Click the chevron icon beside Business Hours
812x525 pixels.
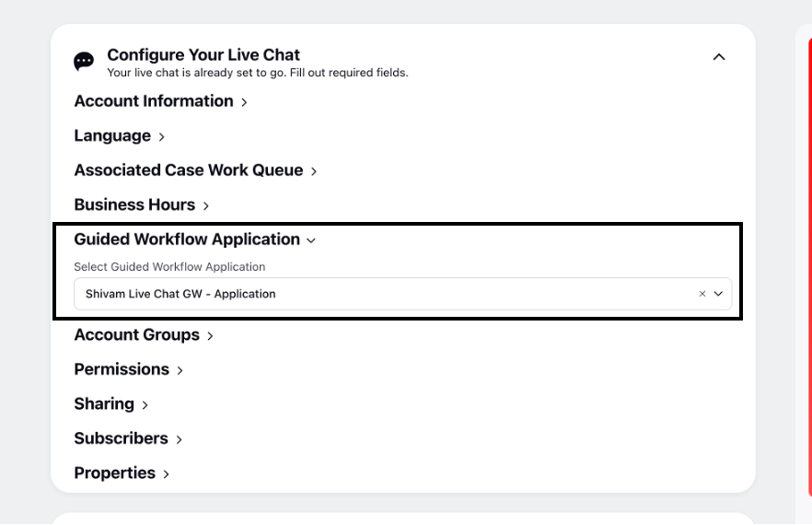206,205
